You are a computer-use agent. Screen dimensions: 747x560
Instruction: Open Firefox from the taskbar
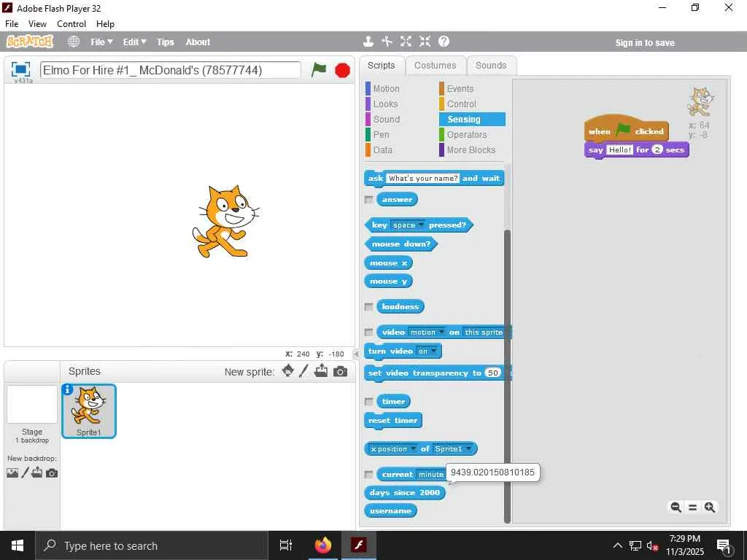coord(323,545)
